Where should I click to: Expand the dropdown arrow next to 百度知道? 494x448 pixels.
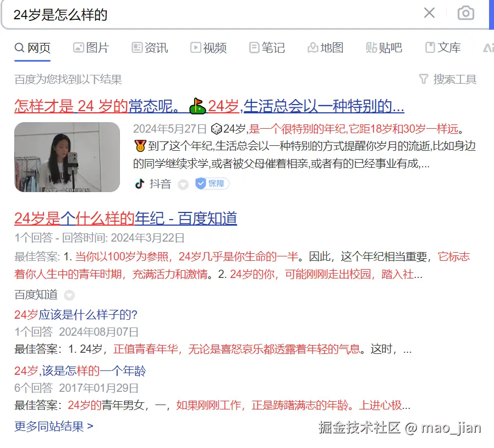coord(69,296)
